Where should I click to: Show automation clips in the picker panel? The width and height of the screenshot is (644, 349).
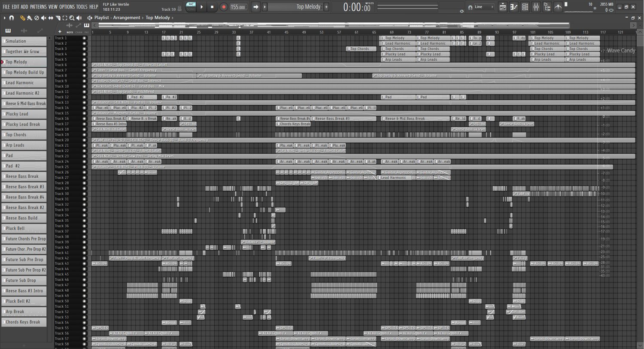(40, 31)
